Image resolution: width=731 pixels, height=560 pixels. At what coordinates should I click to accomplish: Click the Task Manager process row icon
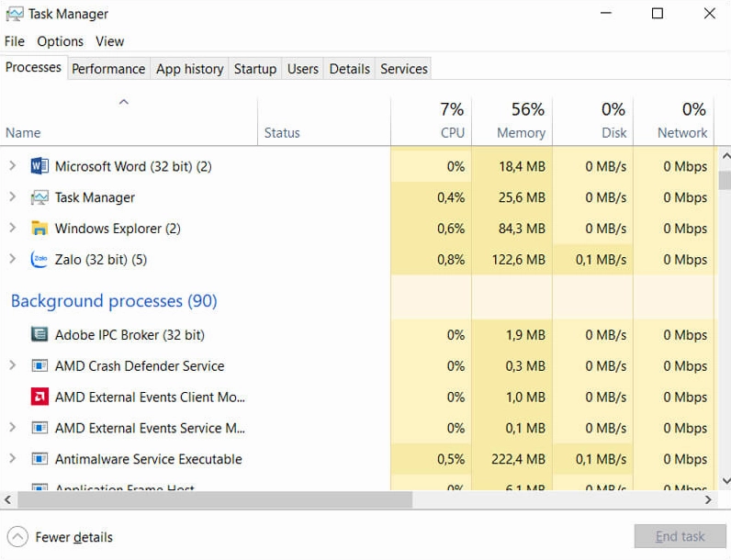click(x=39, y=197)
